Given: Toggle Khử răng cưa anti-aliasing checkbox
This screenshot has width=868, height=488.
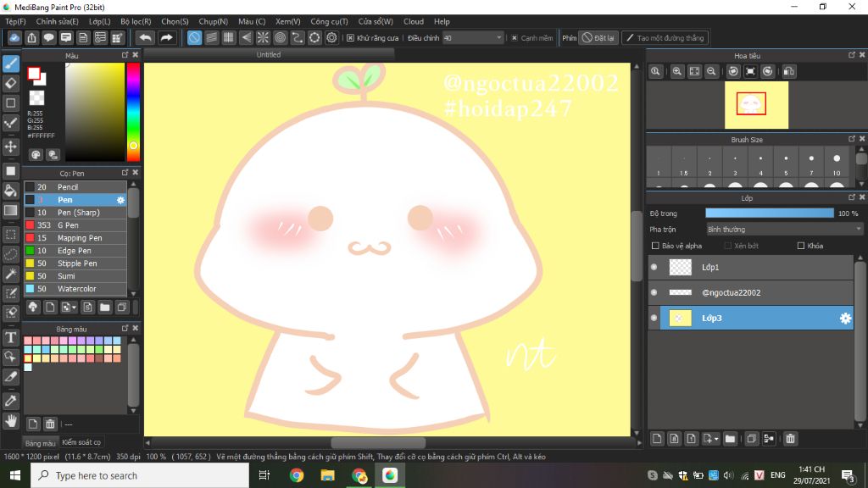Looking at the screenshot, I should click(x=350, y=38).
